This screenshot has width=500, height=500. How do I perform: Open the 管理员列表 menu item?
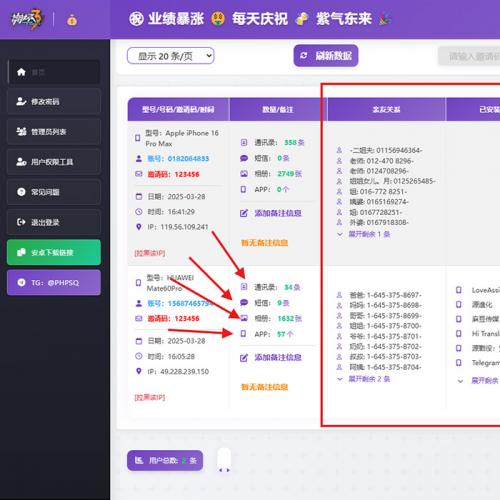pos(54,132)
